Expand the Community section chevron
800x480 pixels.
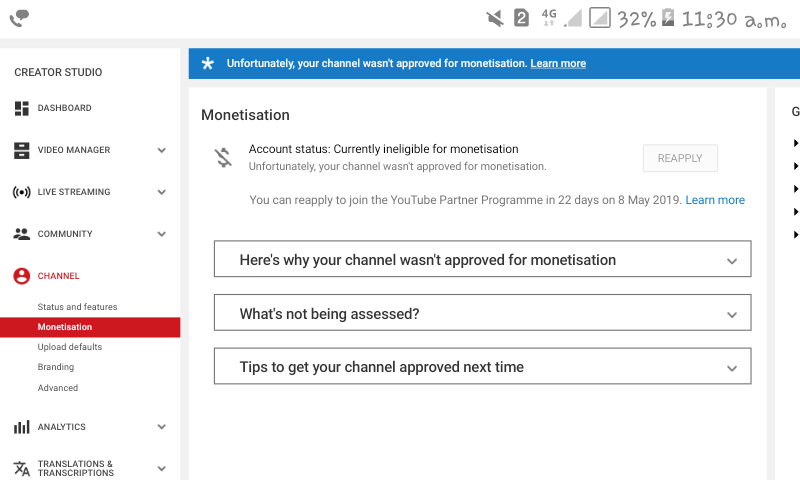point(162,234)
